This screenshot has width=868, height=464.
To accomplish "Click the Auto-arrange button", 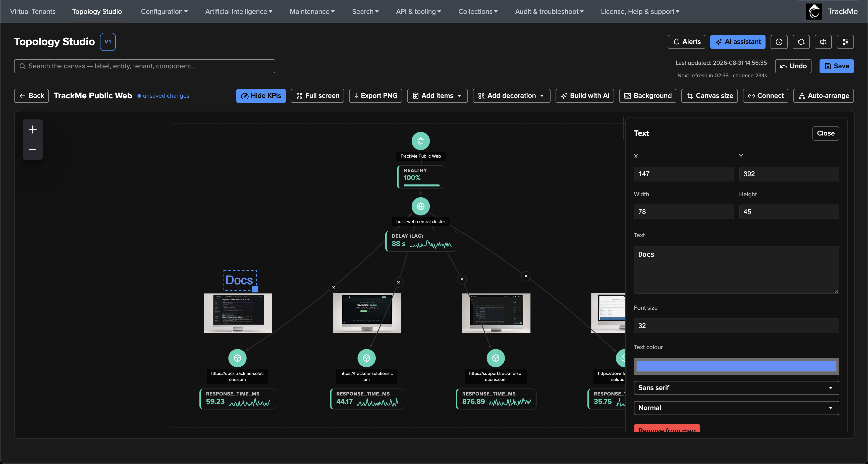I will (823, 96).
